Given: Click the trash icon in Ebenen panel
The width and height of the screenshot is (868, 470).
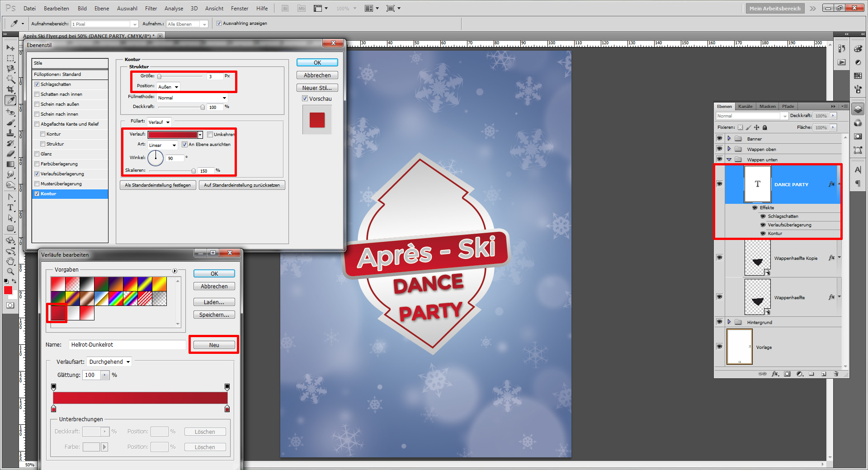Looking at the screenshot, I should point(836,374).
